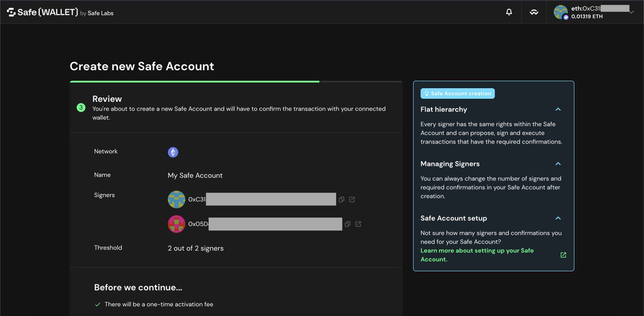Click the 'Signers' label

coord(104,195)
